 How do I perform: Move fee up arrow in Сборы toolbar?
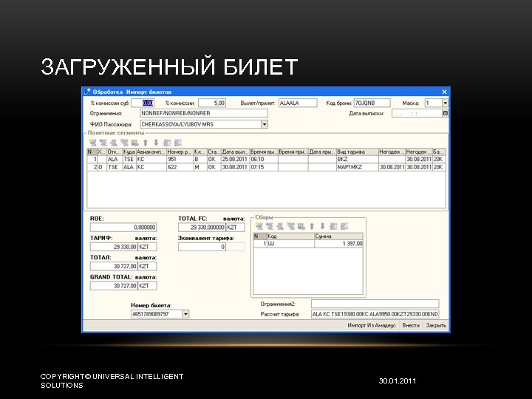coord(312,226)
